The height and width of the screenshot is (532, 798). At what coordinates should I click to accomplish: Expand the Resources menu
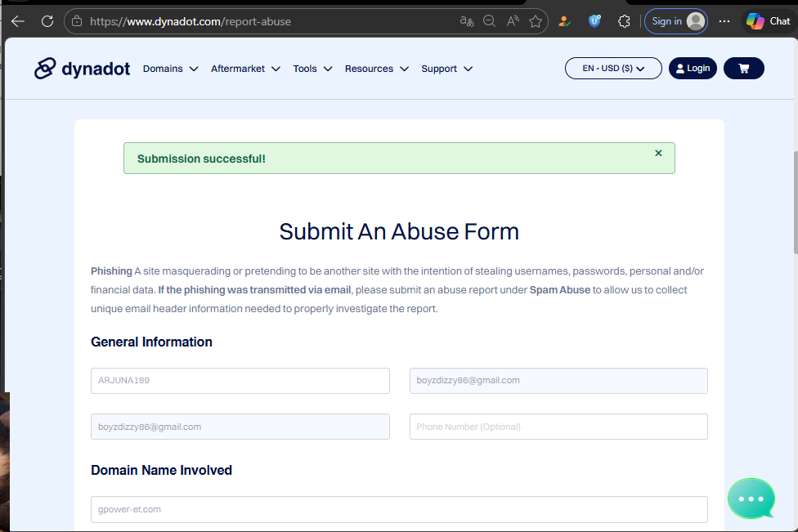[377, 69]
